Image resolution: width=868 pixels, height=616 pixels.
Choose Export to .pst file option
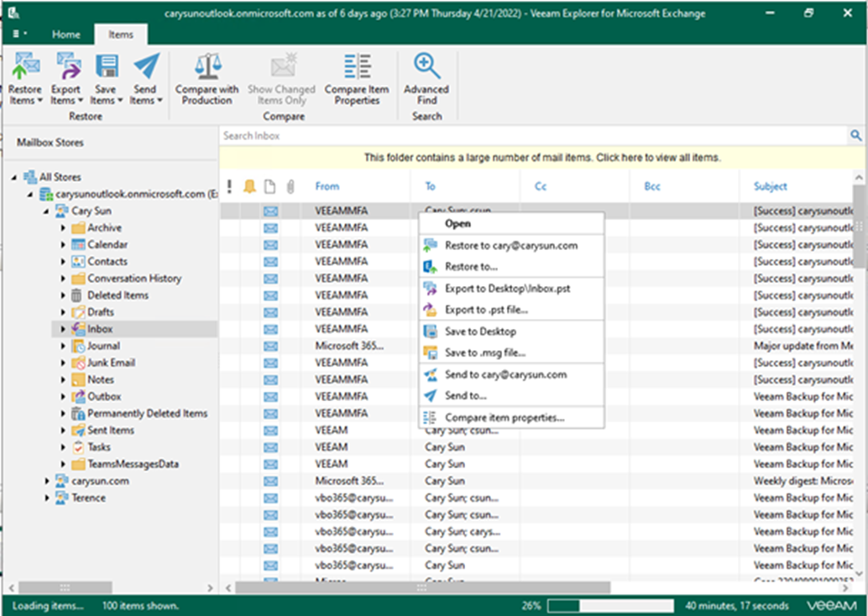511,310
